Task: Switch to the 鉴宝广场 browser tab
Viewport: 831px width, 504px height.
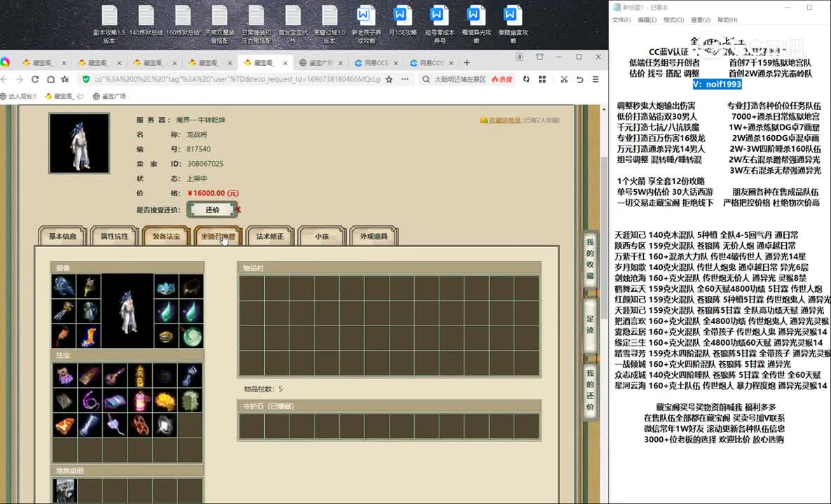Action: click(x=321, y=62)
